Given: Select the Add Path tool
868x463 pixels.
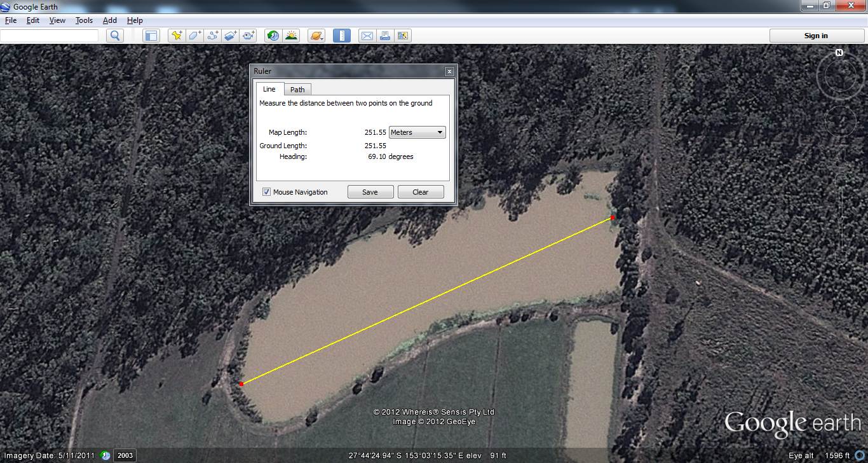Looking at the screenshot, I should pyautogui.click(x=212, y=36).
